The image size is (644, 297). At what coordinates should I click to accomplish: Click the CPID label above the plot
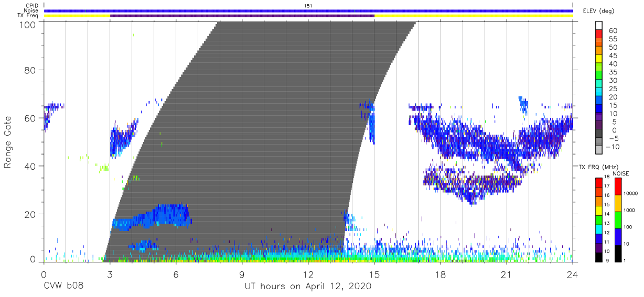pos(31,6)
